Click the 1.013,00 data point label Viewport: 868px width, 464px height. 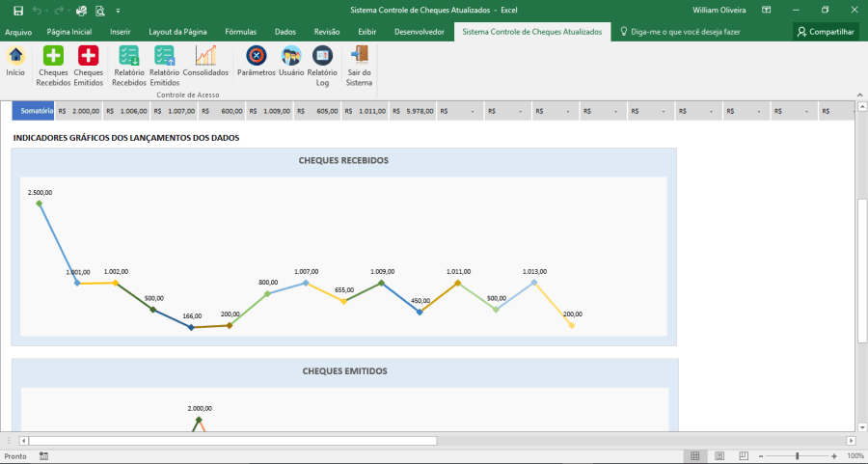pos(534,272)
